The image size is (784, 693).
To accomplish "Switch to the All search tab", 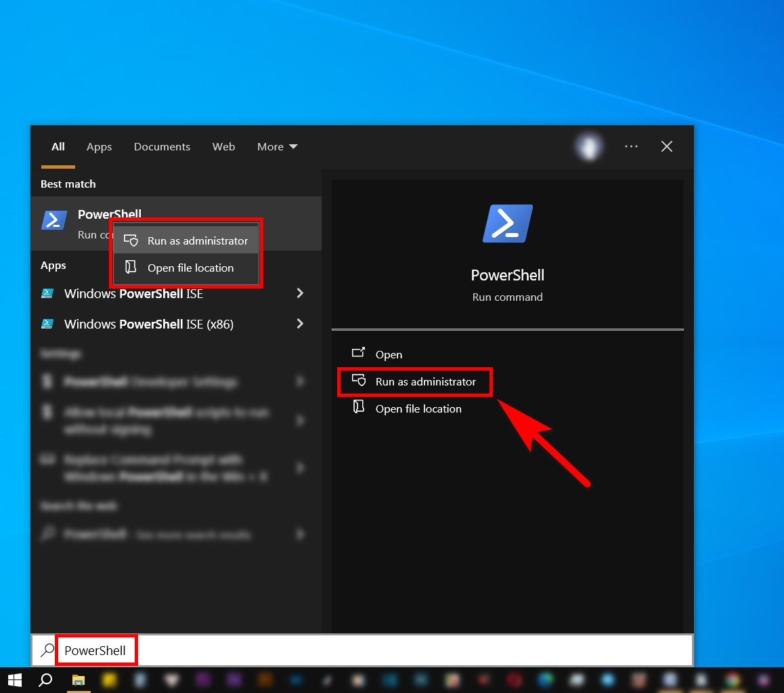I will pyautogui.click(x=58, y=146).
